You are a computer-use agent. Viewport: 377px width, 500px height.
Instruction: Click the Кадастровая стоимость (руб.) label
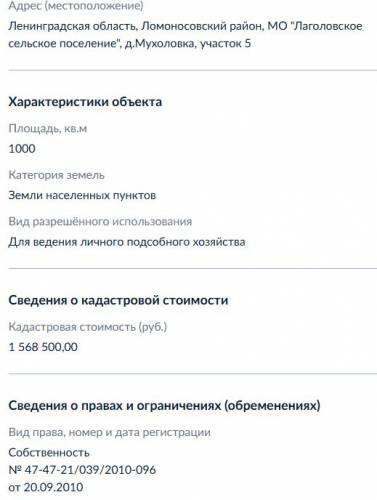click(88, 327)
